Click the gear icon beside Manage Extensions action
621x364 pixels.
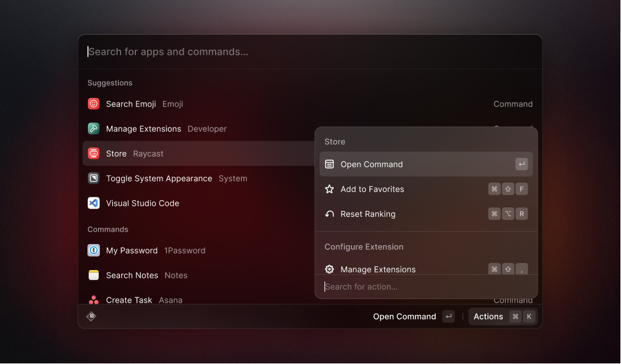pyautogui.click(x=329, y=269)
